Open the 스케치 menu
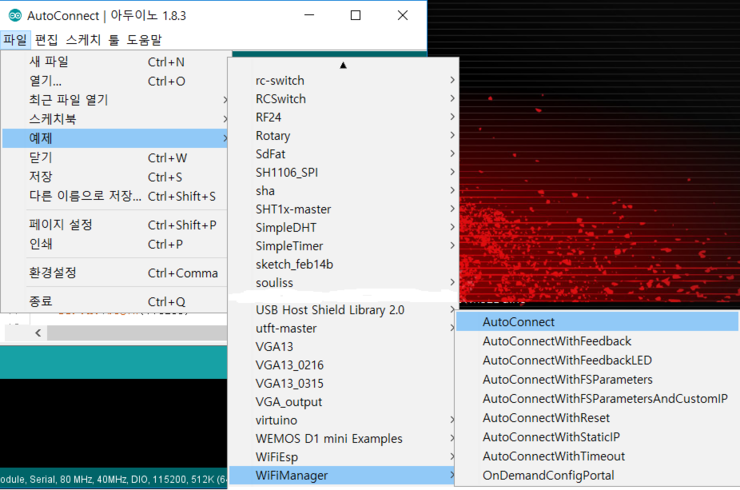740x490 pixels. (x=84, y=40)
